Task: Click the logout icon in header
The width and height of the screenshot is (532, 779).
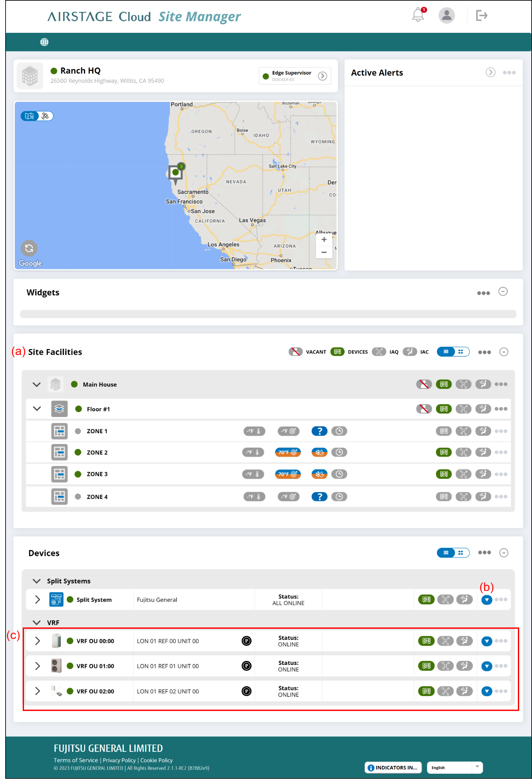Action: 481,15
